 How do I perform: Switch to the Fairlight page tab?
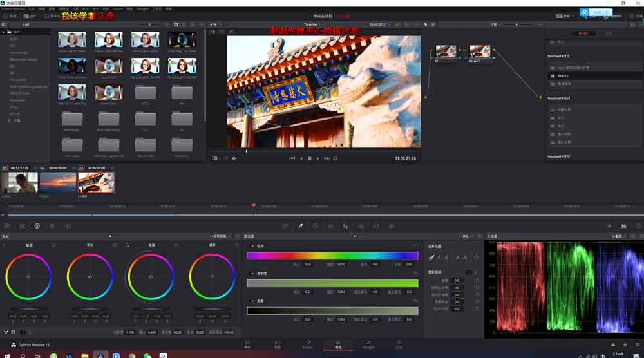click(368, 344)
